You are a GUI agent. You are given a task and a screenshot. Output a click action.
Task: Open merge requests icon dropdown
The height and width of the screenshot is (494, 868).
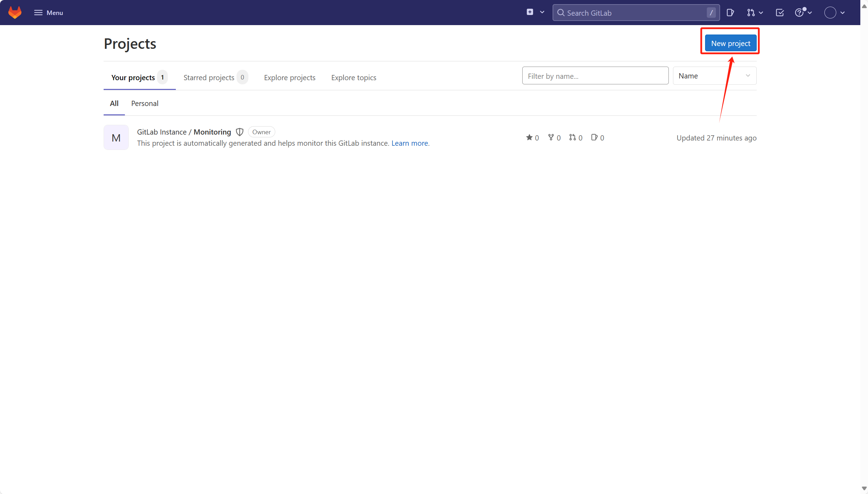coord(755,13)
